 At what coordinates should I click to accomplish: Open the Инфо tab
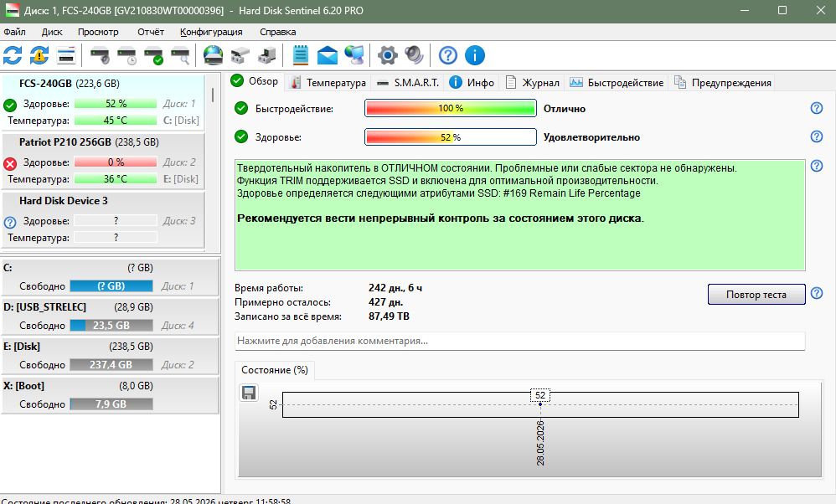click(472, 83)
